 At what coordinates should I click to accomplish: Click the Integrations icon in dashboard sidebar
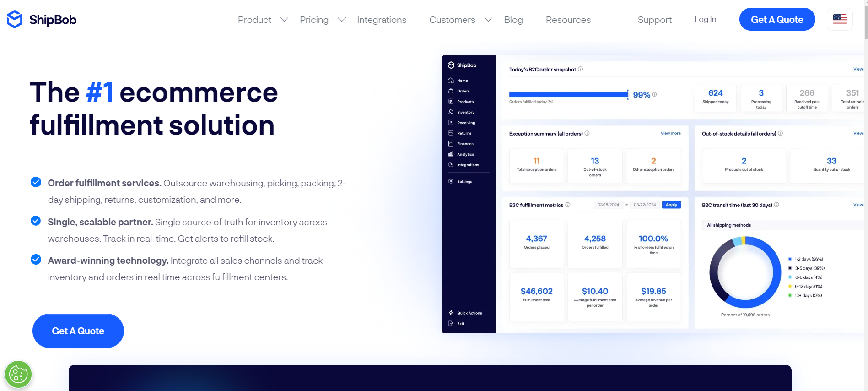(x=451, y=165)
